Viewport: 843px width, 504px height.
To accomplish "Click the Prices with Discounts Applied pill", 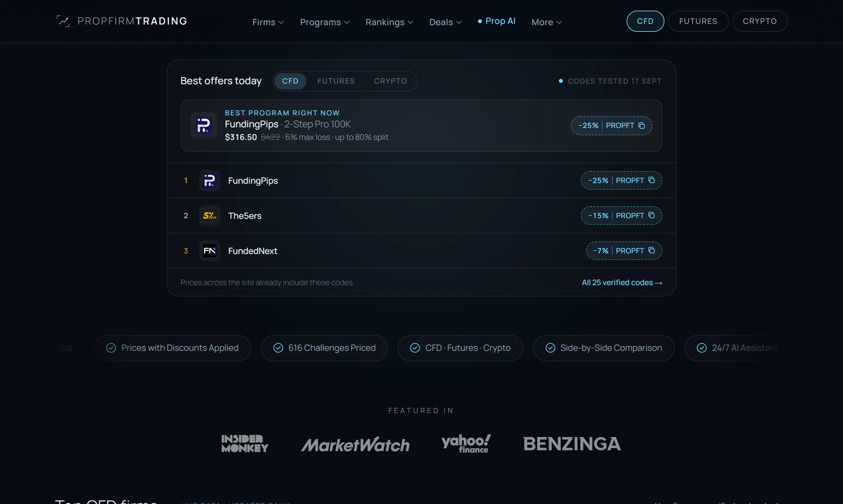I will click(x=172, y=348).
